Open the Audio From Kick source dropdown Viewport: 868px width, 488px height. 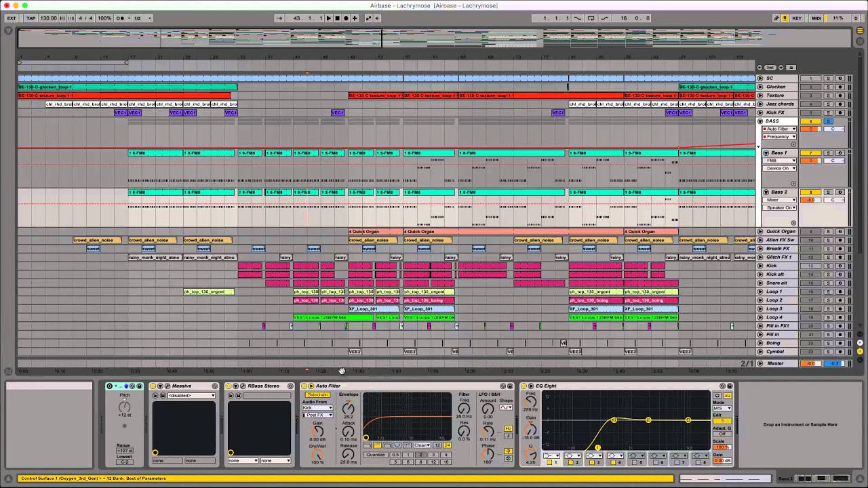point(317,408)
